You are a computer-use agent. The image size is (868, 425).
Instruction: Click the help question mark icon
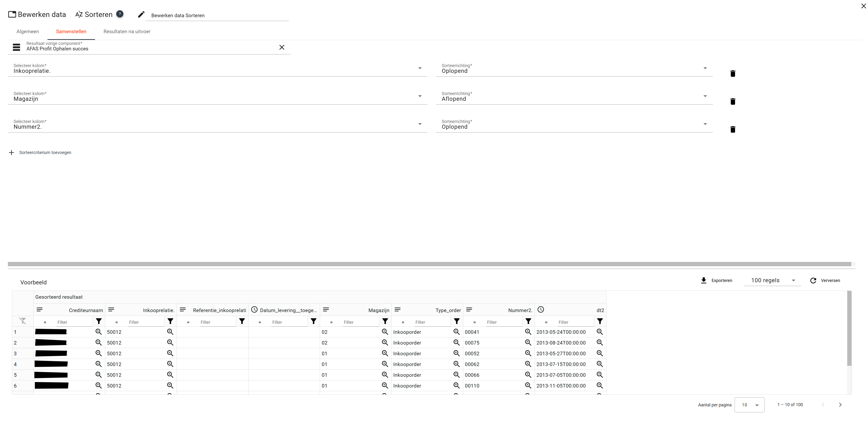[120, 14]
